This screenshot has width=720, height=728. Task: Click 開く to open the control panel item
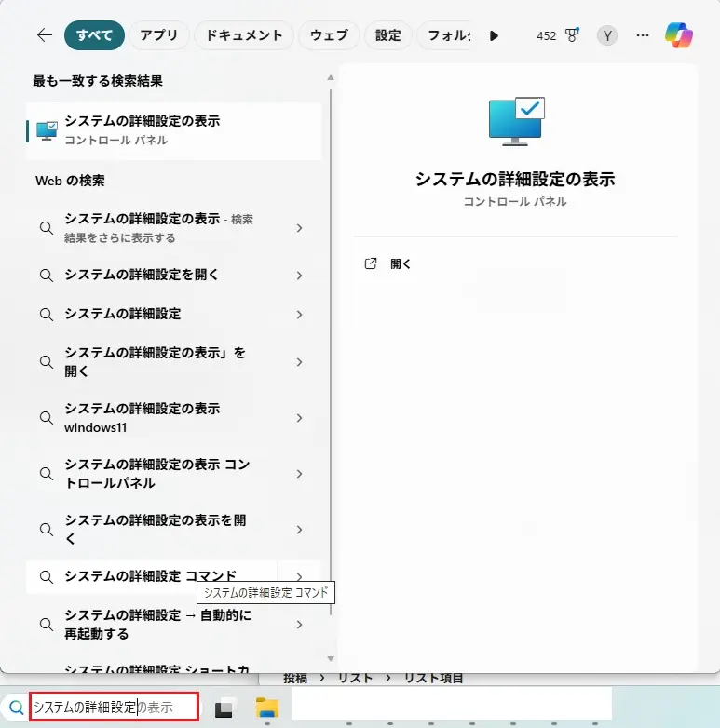click(x=401, y=263)
